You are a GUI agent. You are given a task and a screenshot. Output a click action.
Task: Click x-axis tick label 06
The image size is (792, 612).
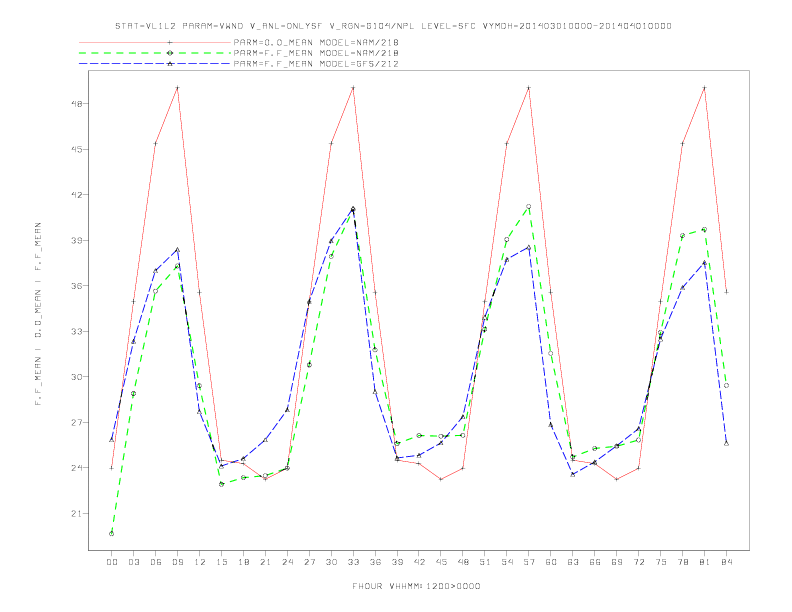point(156,562)
